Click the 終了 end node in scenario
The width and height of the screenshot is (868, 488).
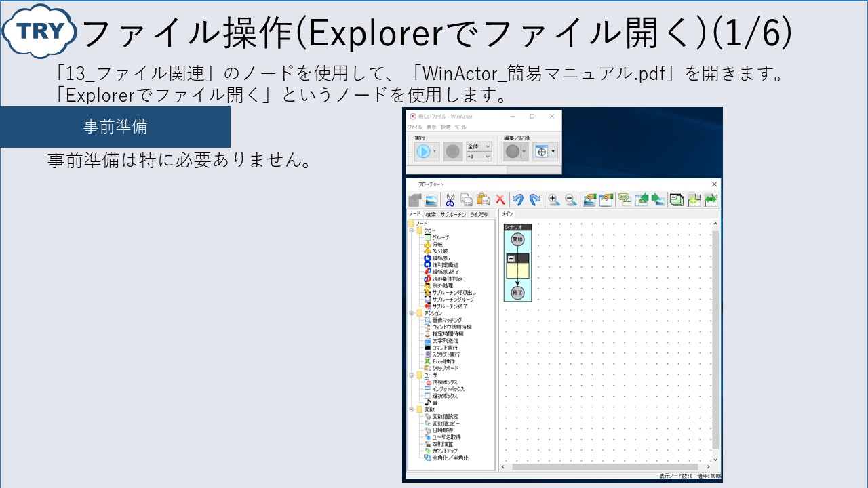tap(517, 293)
